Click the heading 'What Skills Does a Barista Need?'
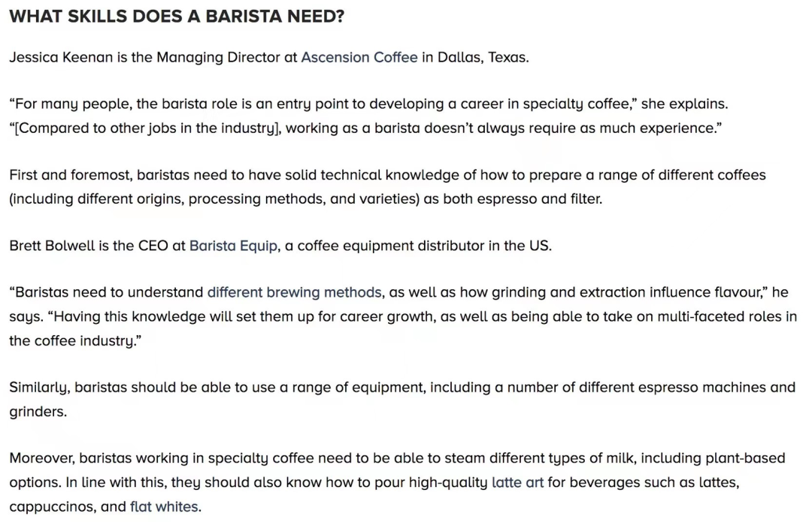 coord(177,17)
